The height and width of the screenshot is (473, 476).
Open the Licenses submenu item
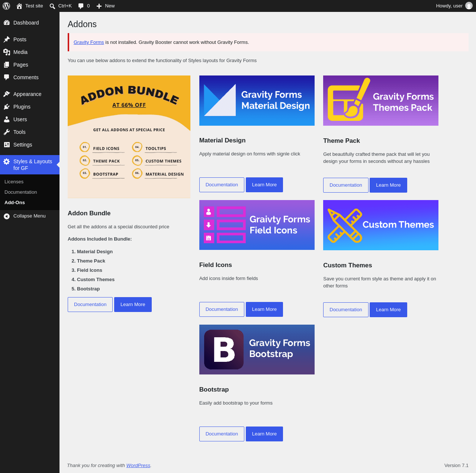tap(14, 182)
